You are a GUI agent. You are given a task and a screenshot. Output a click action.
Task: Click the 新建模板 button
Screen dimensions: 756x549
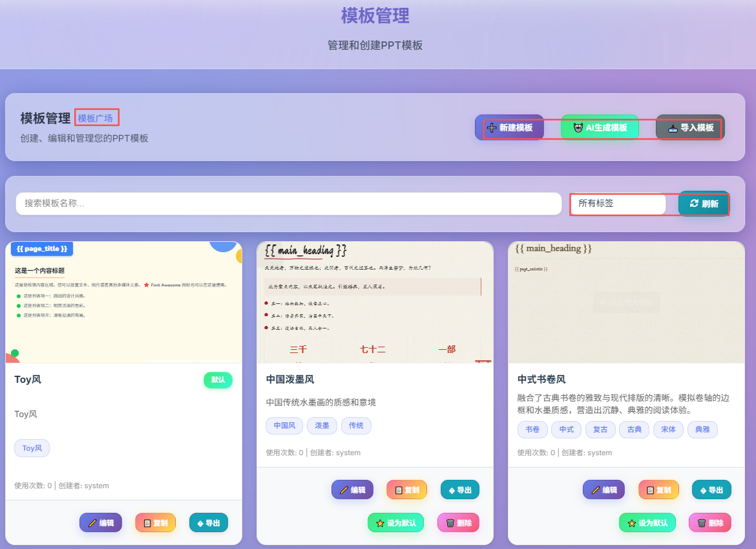[x=510, y=127]
